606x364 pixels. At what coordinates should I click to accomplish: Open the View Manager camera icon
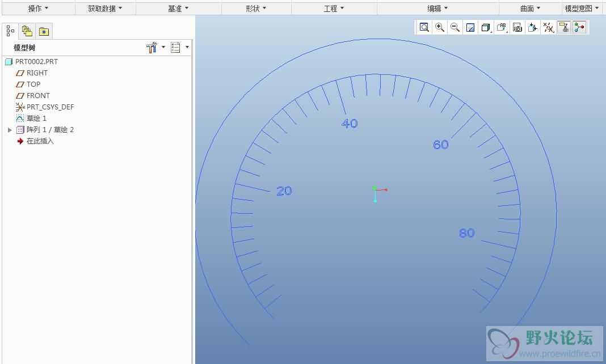point(517,27)
